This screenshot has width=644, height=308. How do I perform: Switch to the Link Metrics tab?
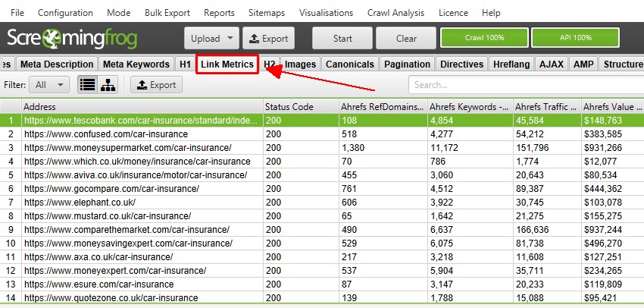227,64
